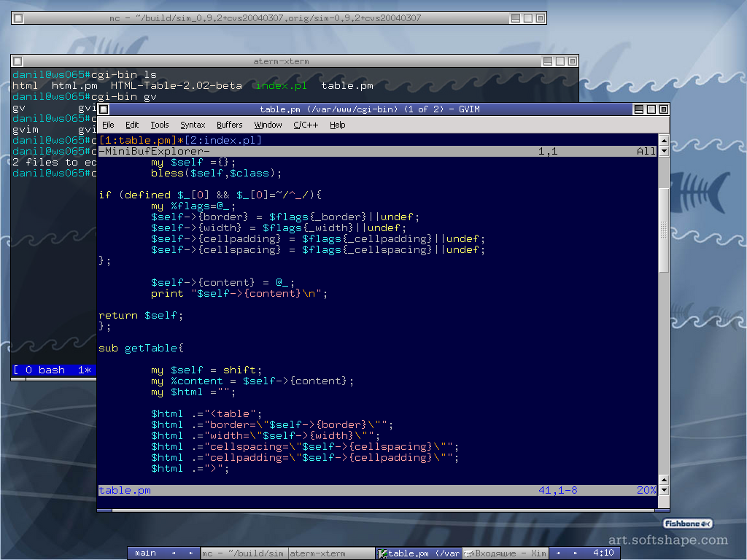Select the [1:table.pm] buffer tab in MiniBufExplorer
The width and height of the screenshot is (747, 560).
point(138,140)
